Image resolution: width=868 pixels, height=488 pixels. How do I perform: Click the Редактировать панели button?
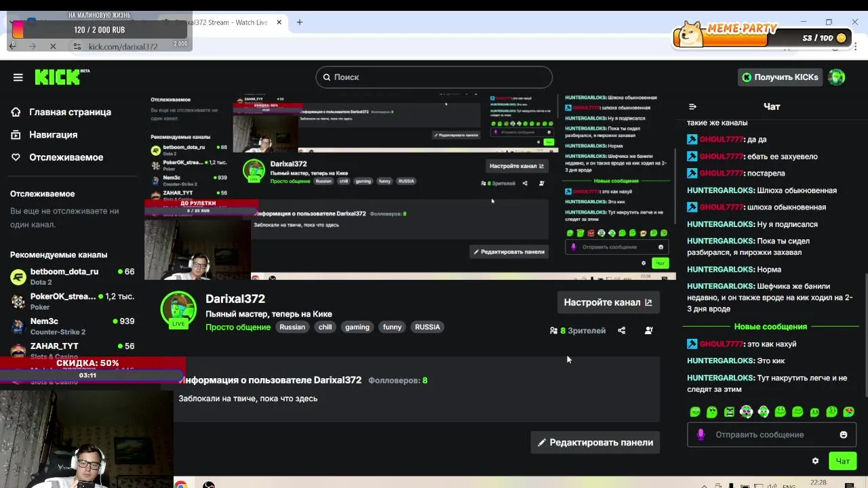click(x=595, y=443)
